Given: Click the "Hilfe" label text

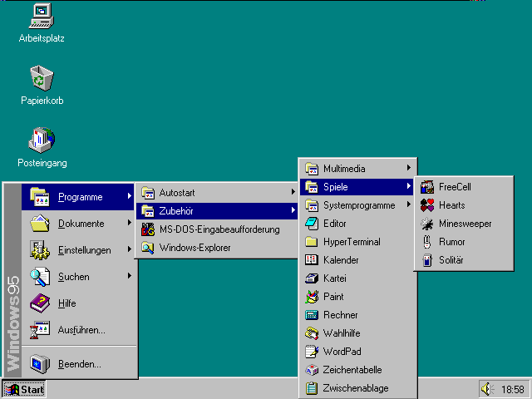Looking at the screenshot, I should click(66, 303).
